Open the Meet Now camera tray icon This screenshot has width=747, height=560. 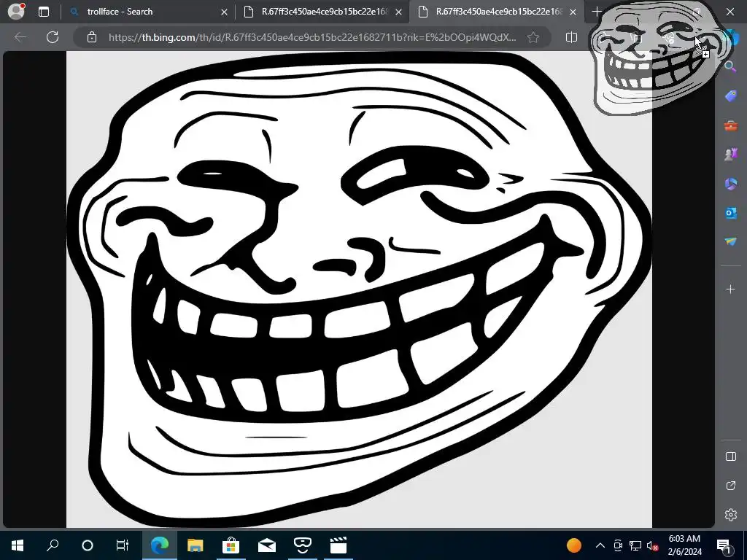(x=618, y=545)
